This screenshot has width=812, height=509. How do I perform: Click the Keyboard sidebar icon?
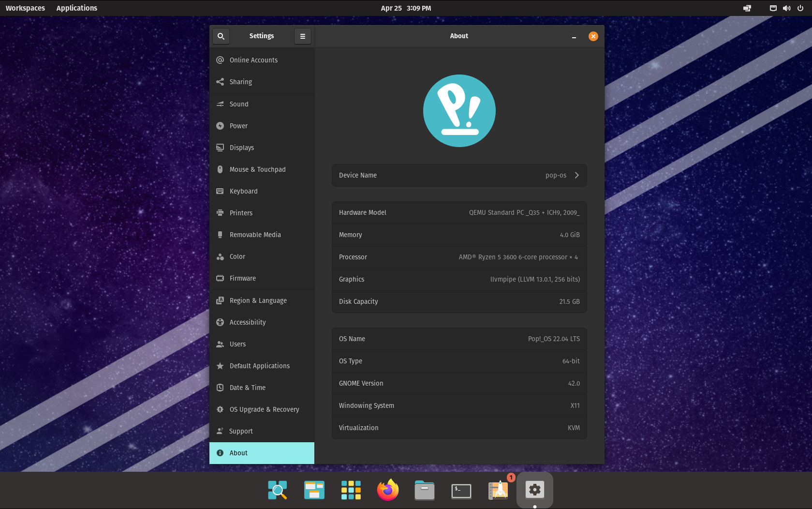pyautogui.click(x=220, y=191)
